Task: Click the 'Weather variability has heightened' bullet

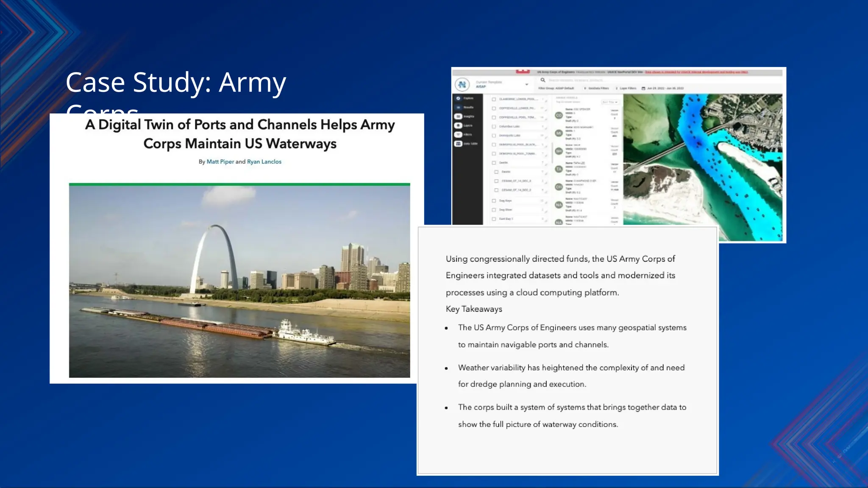Action: 571,376
